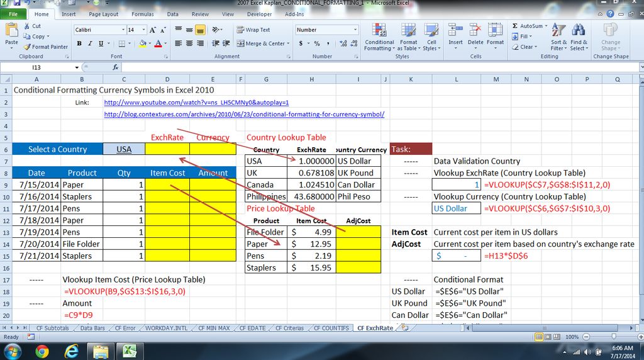Screen dimensions: 644x360
Task: Switch to the Page Layout tab
Action: point(104,14)
